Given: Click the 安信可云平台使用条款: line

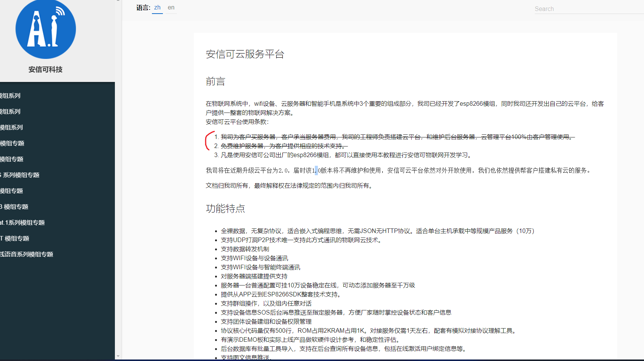Looking at the screenshot, I should tap(237, 122).
